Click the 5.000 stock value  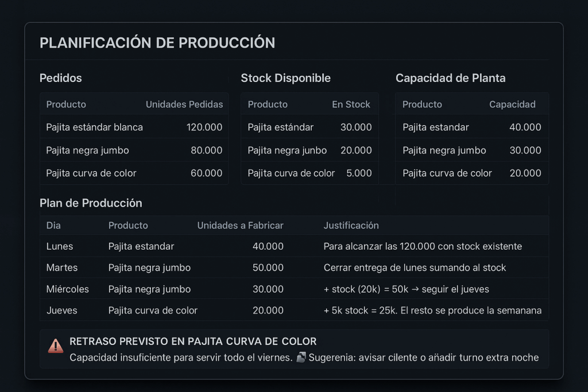[359, 173]
